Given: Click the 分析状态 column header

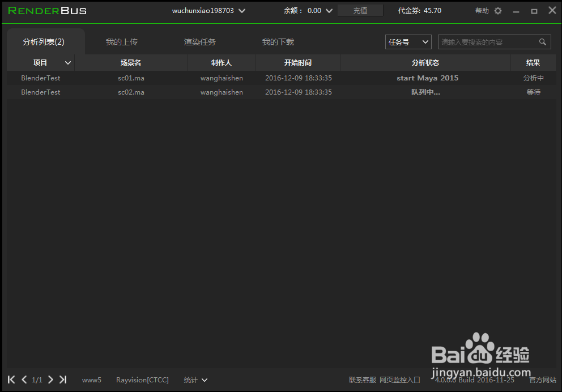Looking at the screenshot, I should [425, 63].
